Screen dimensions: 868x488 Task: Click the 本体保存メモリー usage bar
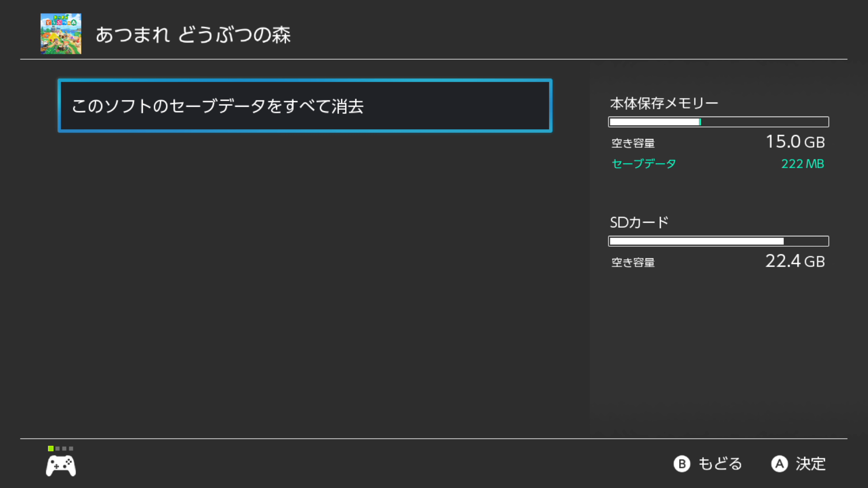click(718, 122)
